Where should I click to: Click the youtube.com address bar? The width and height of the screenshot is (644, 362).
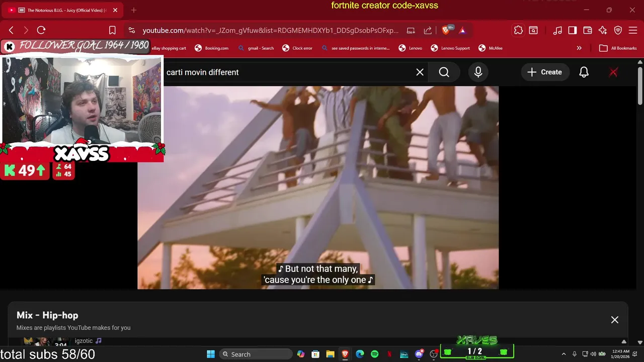(x=271, y=30)
